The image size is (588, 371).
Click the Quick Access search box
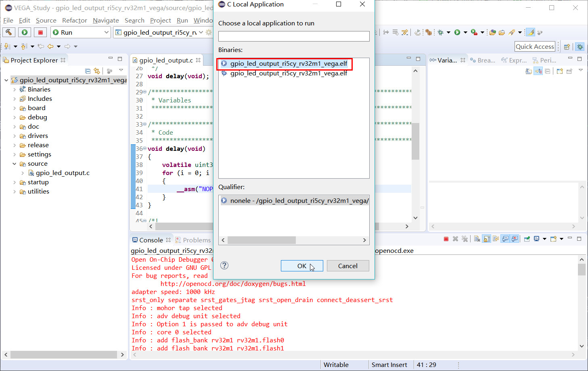tap(535, 46)
